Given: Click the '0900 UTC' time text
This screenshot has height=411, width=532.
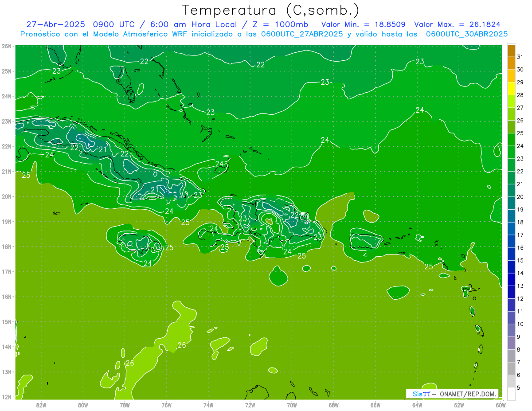Looking at the screenshot, I should click(x=114, y=24).
